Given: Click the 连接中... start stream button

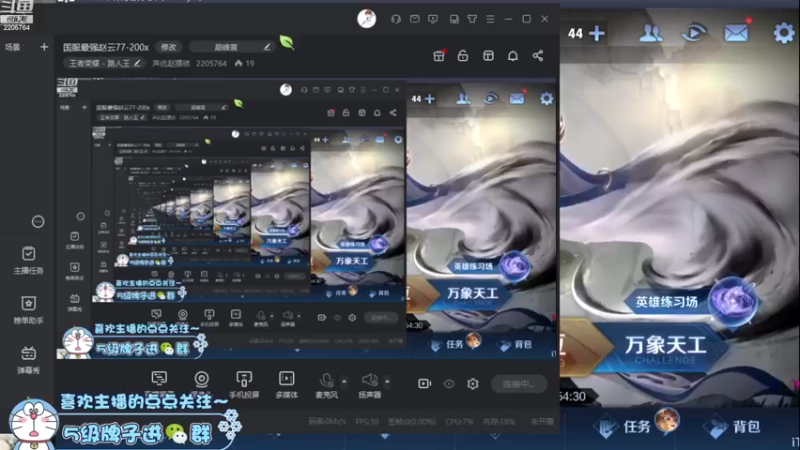Looking at the screenshot, I should pyautogui.click(x=519, y=384).
